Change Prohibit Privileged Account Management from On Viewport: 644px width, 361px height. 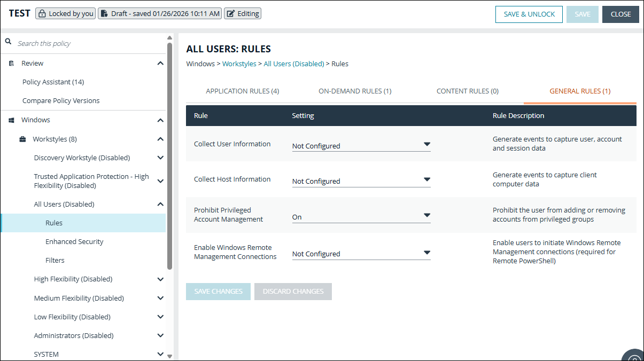(426, 215)
